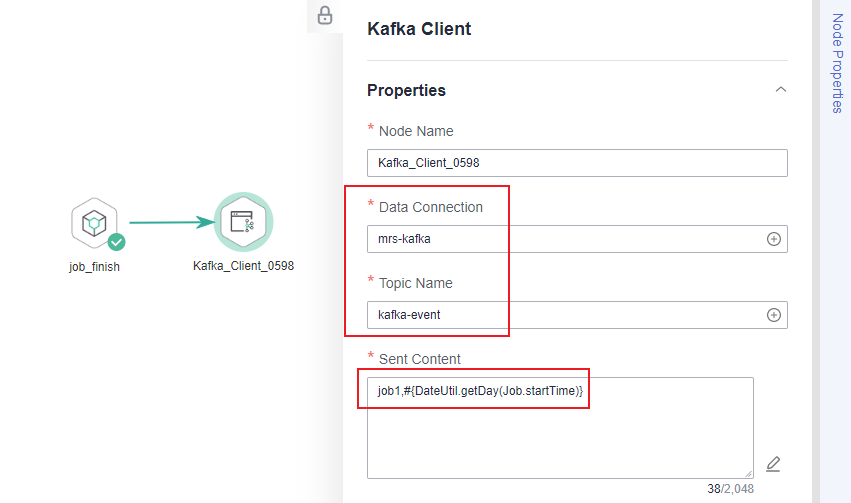The image size is (851, 503).
Task: Click inside the Sent Content text area
Action: (x=560, y=428)
